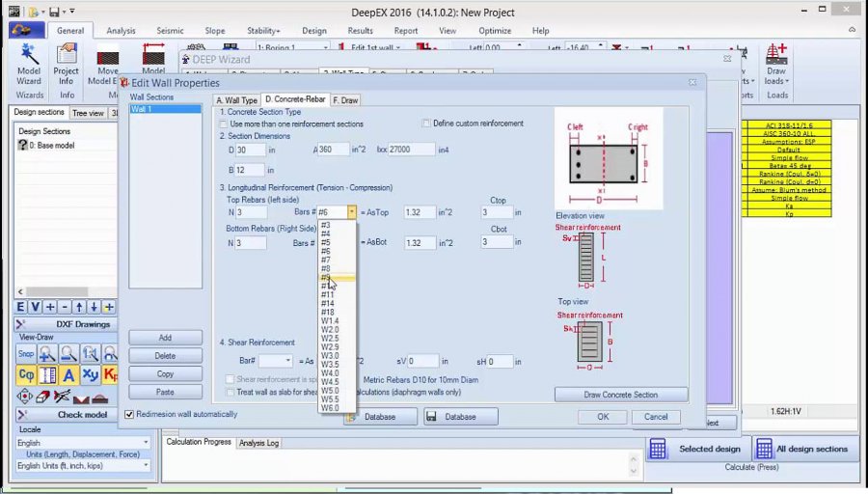Toggle Redimension wall automatically checkbox

(129, 414)
